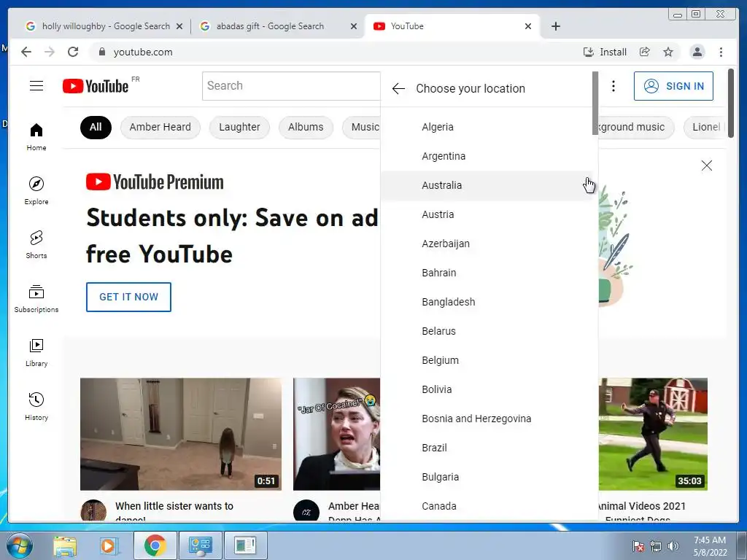
Task: Click the volume icon in system tray
Action: tap(673, 545)
